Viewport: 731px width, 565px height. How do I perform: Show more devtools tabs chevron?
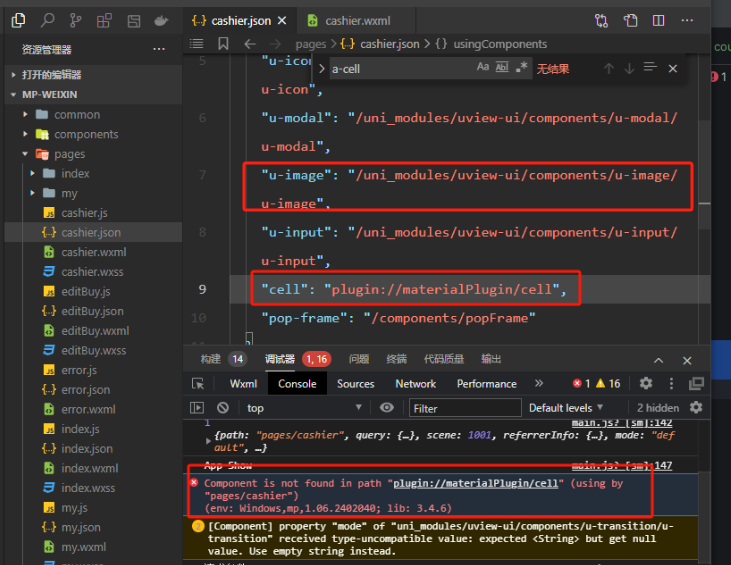pyautogui.click(x=539, y=383)
